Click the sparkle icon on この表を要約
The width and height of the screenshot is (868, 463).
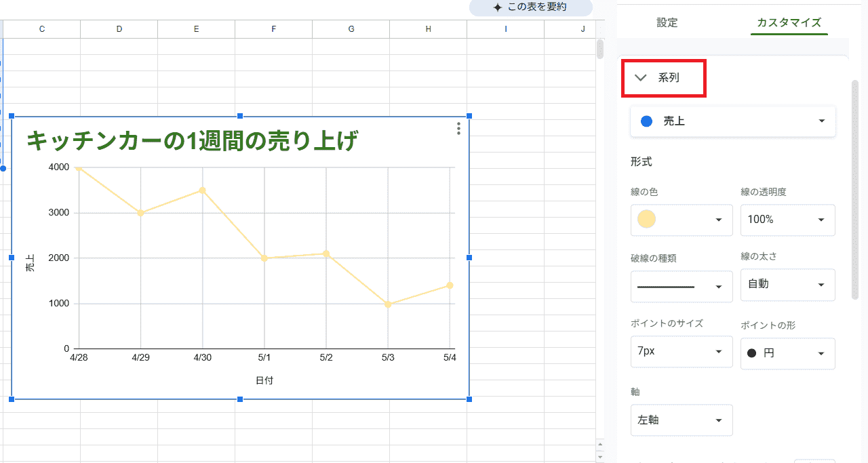(498, 7)
